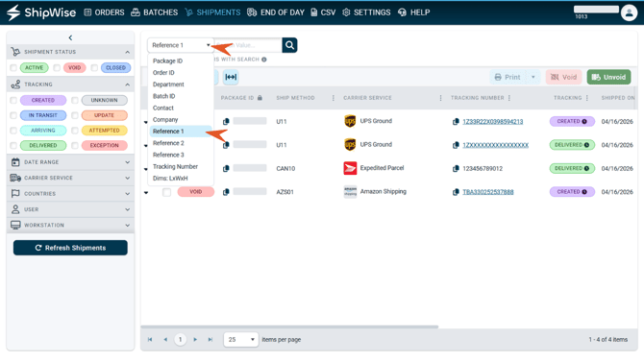Copy tracking number 1ZXXXXXXXXXXXXXXXX
Image resolution: width=644 pixels, height=362 pixels.
(x=456, y=145)
